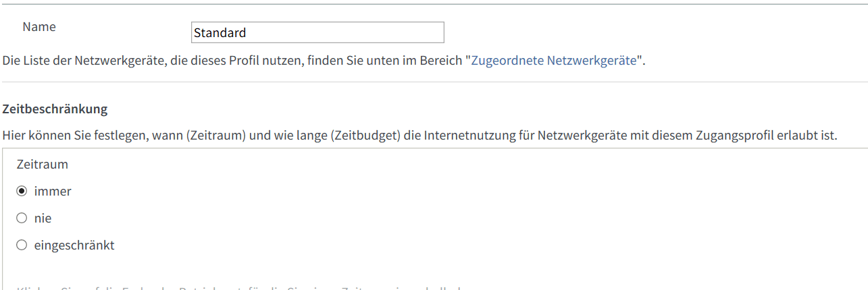Select the nie radio button
Screen dimensions: 868x290
pyautogui.click(x=22, y=219)
